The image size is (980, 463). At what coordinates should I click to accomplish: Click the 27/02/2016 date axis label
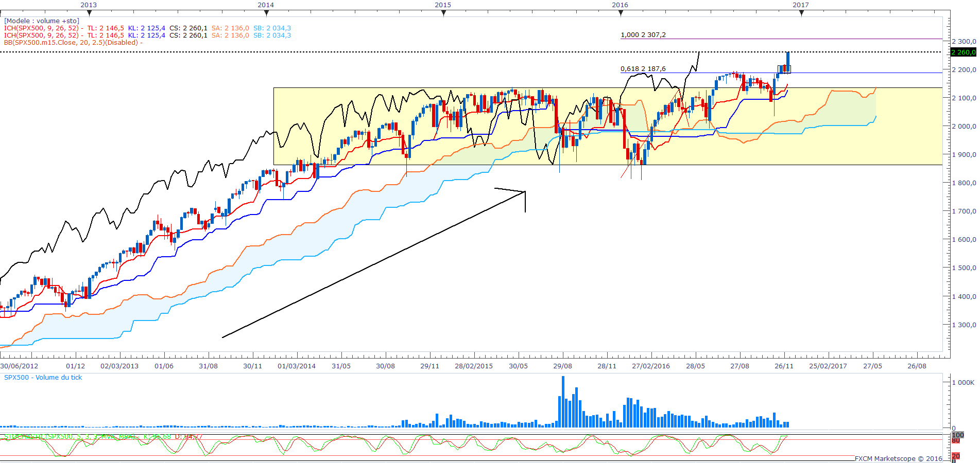(x=651, y=366)
